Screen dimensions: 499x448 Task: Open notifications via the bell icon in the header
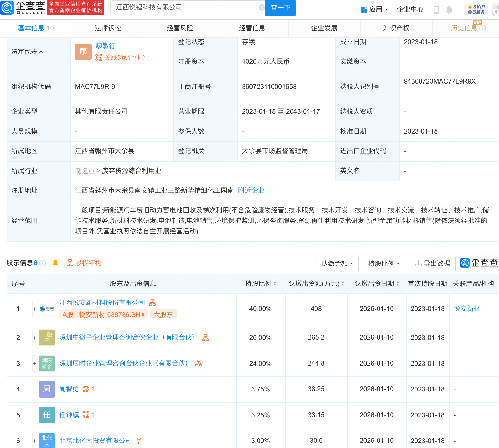[449, 10]
